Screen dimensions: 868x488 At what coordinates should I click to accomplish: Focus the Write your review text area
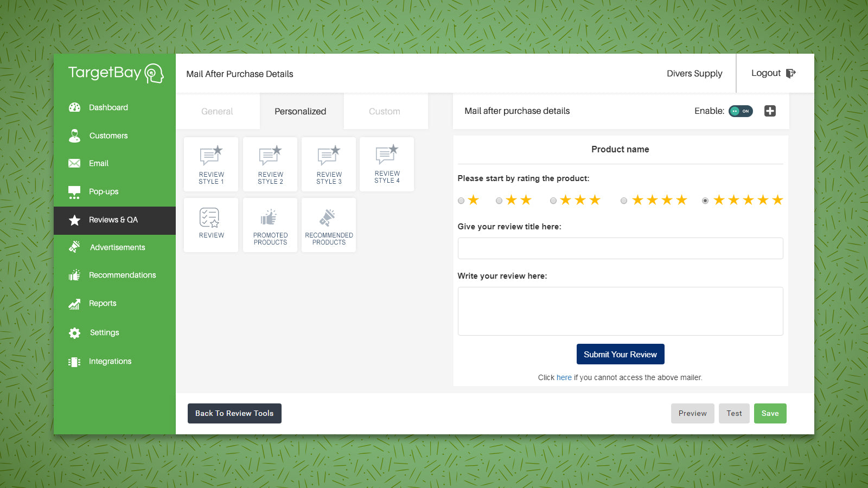tap(621, 311)
